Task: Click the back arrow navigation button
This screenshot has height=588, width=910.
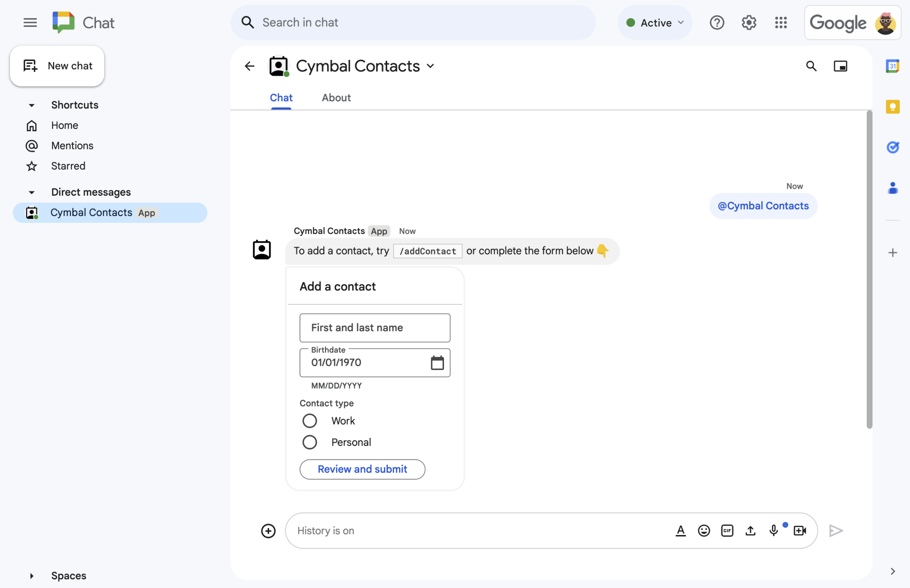Action: click(249, 66)
